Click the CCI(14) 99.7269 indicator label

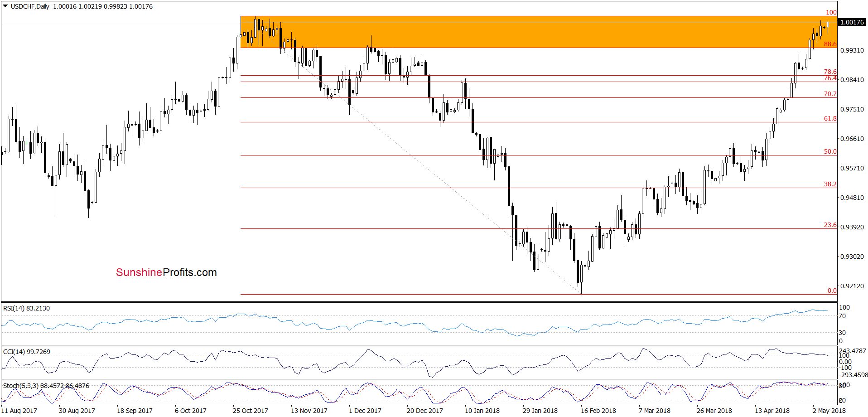pyautogui.click(x=26, y=352)
